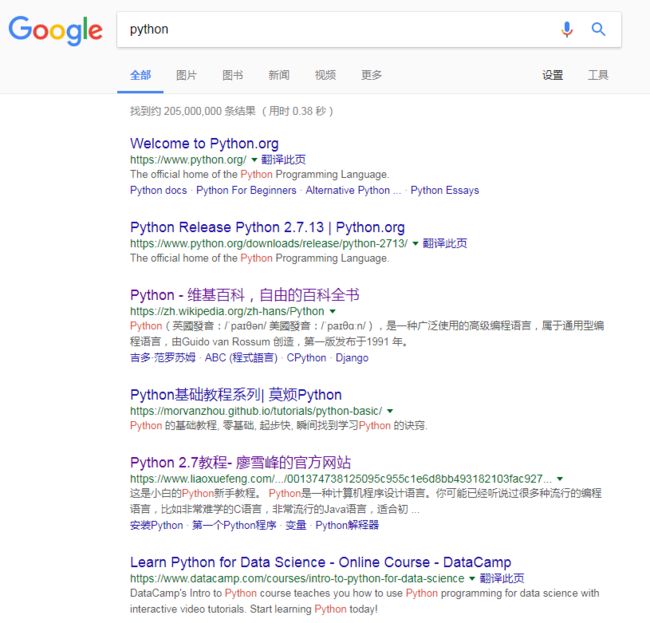The width and height of the screenshot is (650, 623).
Task: Open the 新闻 tab
Action: point(279,75)
